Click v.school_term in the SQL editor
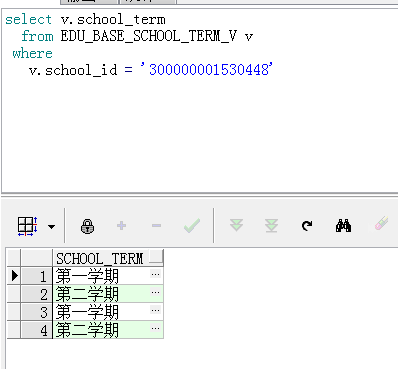 click(113, 20)
